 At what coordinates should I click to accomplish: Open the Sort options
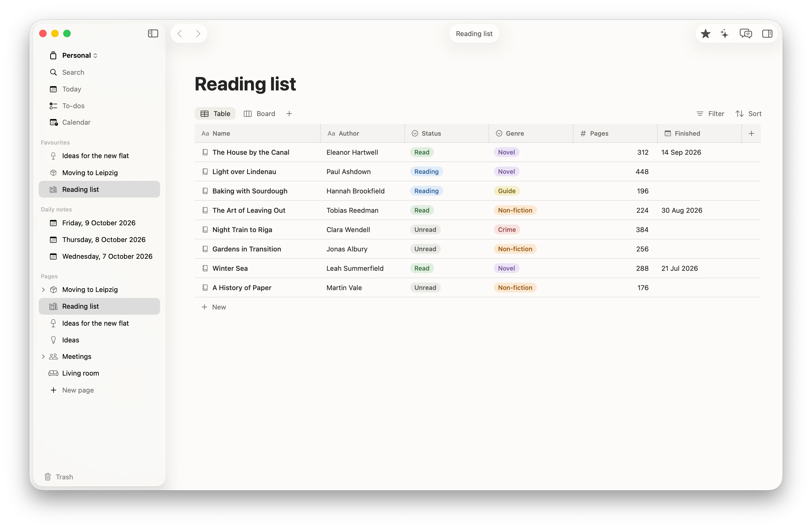point(748,113)
